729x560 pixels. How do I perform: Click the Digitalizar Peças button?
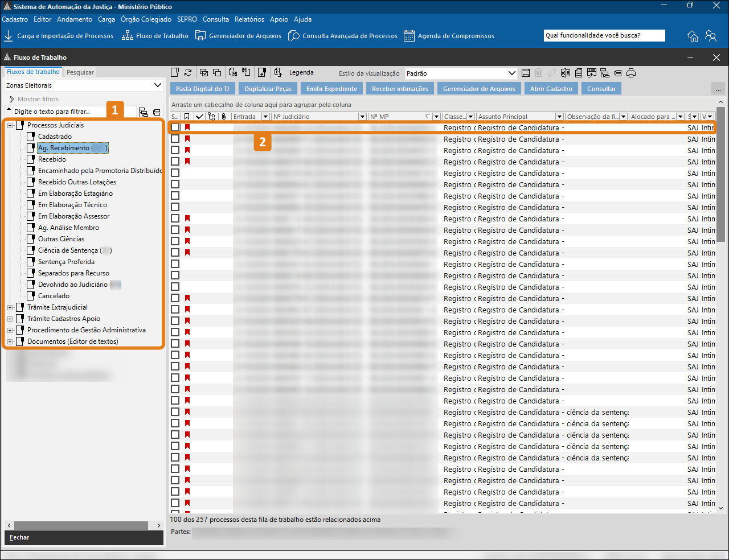click(268, 89)
